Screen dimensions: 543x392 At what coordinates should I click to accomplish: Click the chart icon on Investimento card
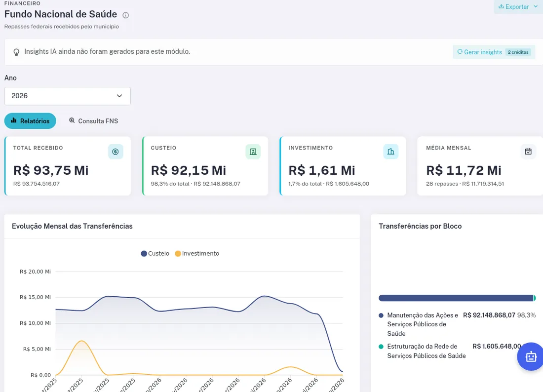pyautogui.click(x=390, y=152)
